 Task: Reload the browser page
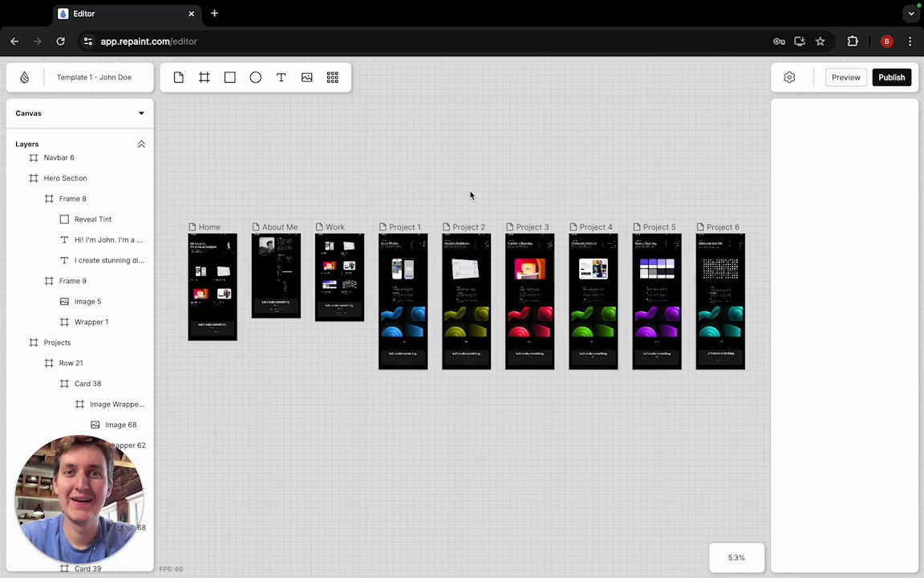(60, 41)
